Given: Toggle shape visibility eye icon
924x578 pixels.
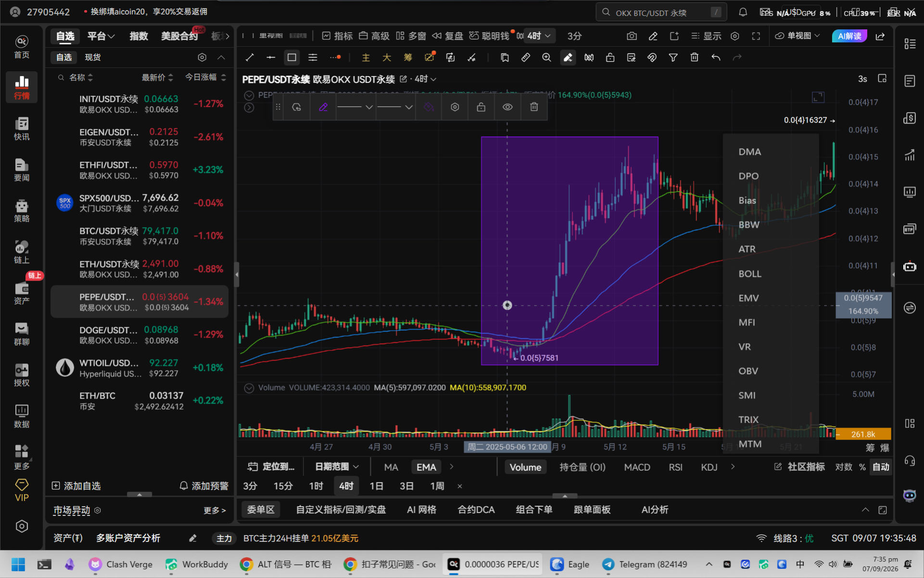Looking at the screenshot, I should pyautogui.click(x=507, y=107).
